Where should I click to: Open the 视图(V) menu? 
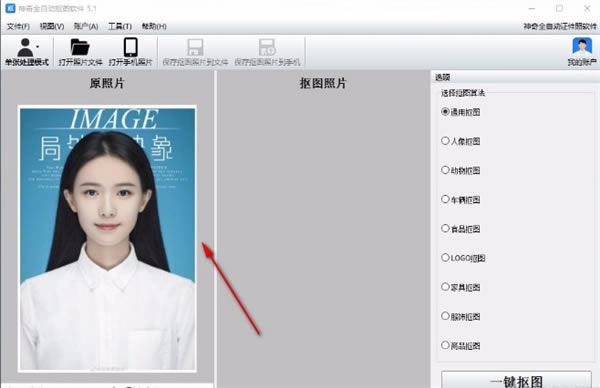52,26
